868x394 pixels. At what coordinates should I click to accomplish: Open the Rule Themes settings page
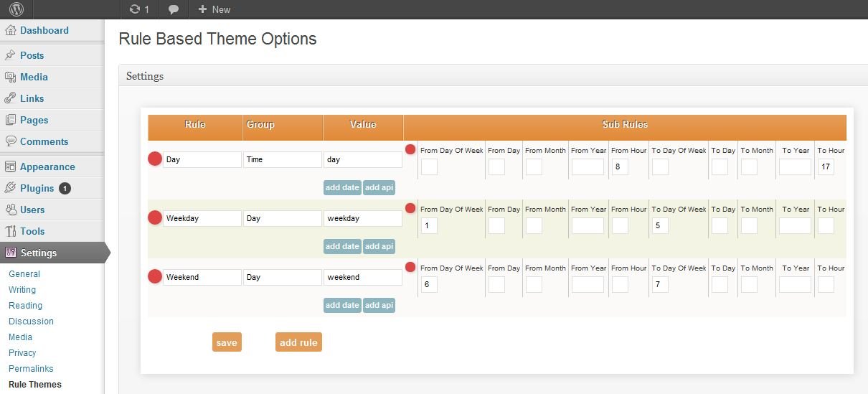click(35, 385)
